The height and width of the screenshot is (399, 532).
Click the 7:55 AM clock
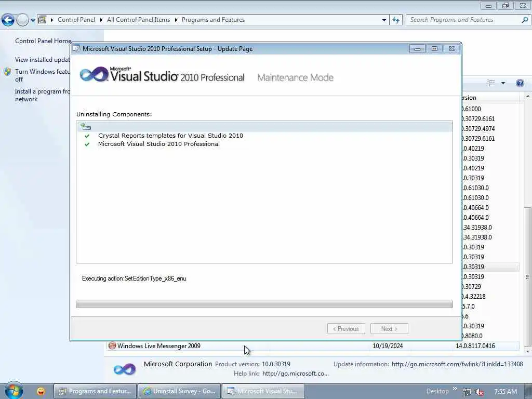(x=505, y=392)
